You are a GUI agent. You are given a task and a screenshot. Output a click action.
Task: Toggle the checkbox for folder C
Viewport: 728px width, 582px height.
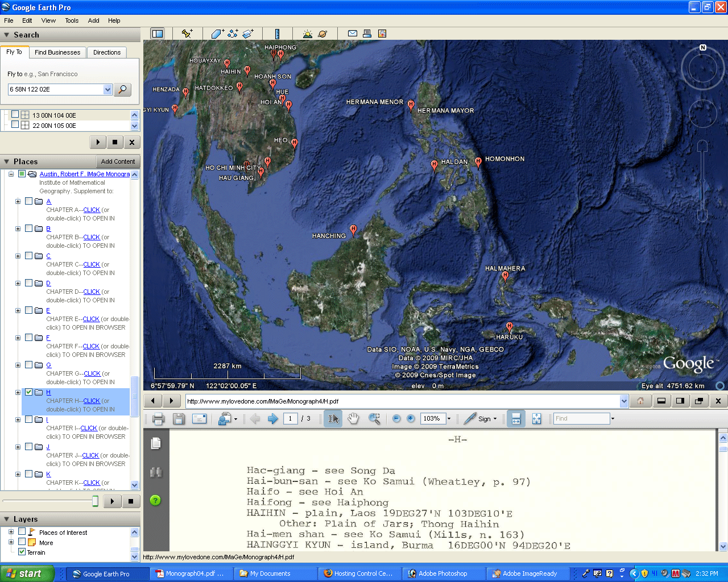tap(28, 255)
